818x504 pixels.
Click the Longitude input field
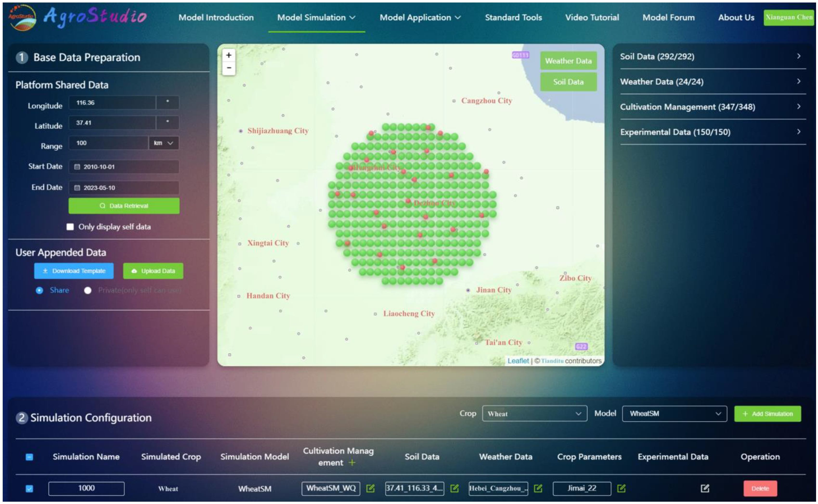coord(112,102)
